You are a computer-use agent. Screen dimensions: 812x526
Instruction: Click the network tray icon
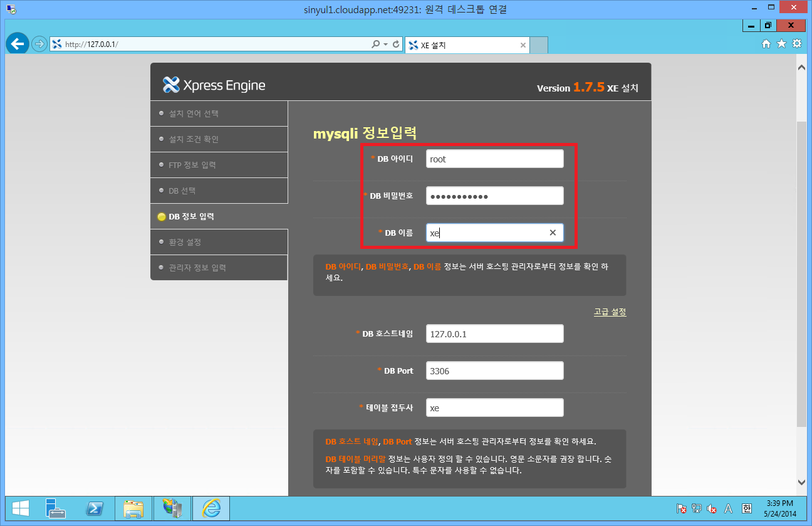(x=697, y=508)
